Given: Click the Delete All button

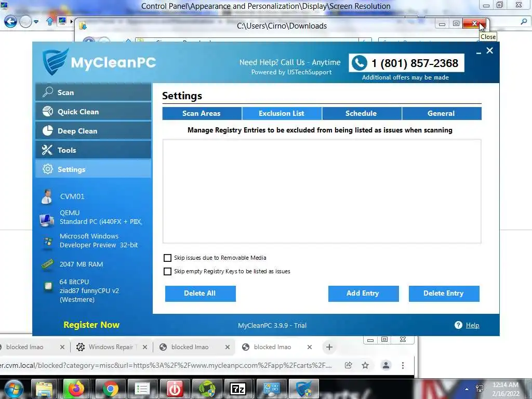Looking at the screenshot, I should [x=200, y=294].
